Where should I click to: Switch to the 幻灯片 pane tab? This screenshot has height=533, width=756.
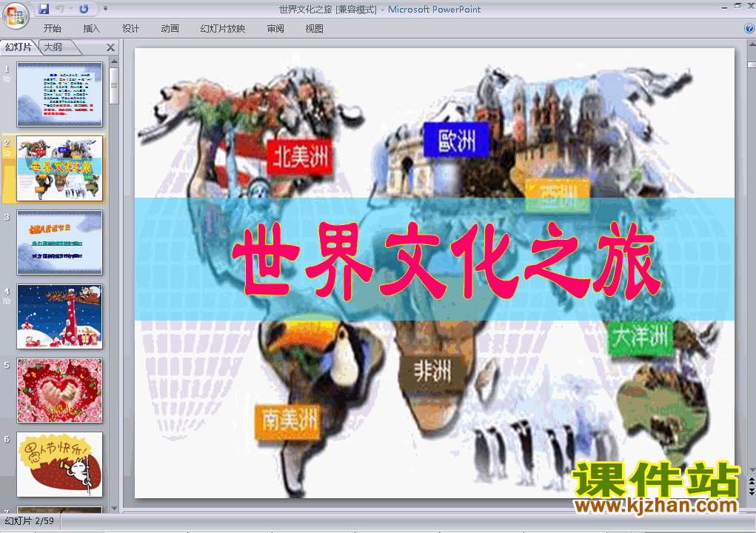tap(19, 47)
